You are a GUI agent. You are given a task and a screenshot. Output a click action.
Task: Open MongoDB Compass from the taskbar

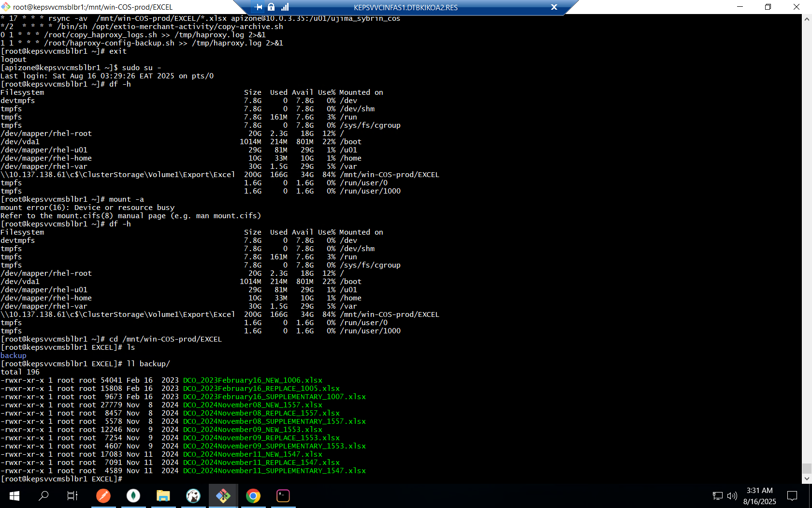(x=133, y=496)
